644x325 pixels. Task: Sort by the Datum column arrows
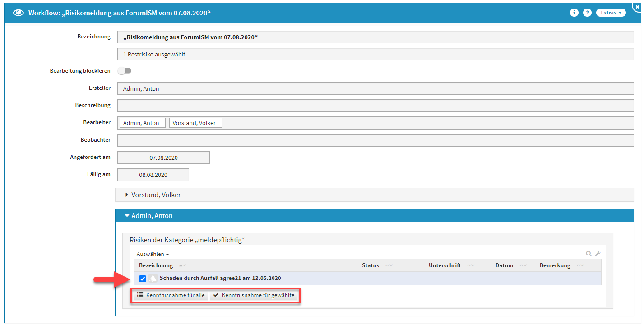523,265
